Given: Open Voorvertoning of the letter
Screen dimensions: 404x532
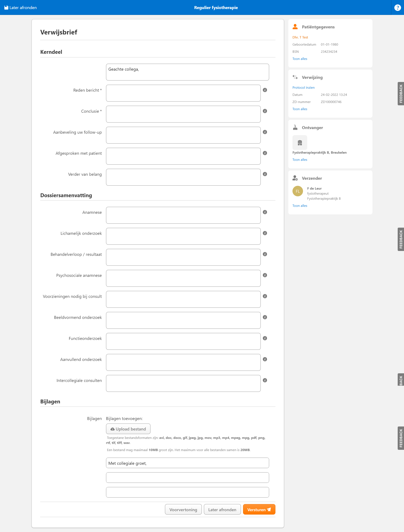Looking at the screenshot, I should (x=183, y=509).
